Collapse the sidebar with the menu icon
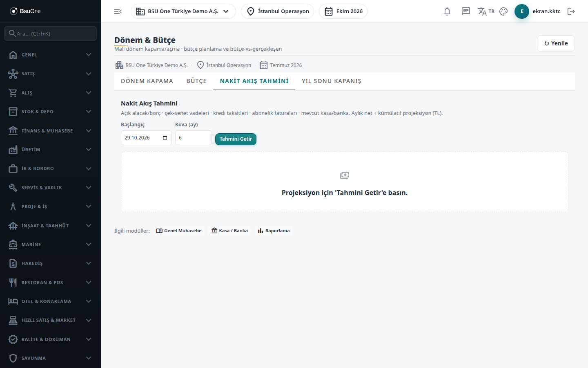588x368 pixels. click(x=118, y=11)
